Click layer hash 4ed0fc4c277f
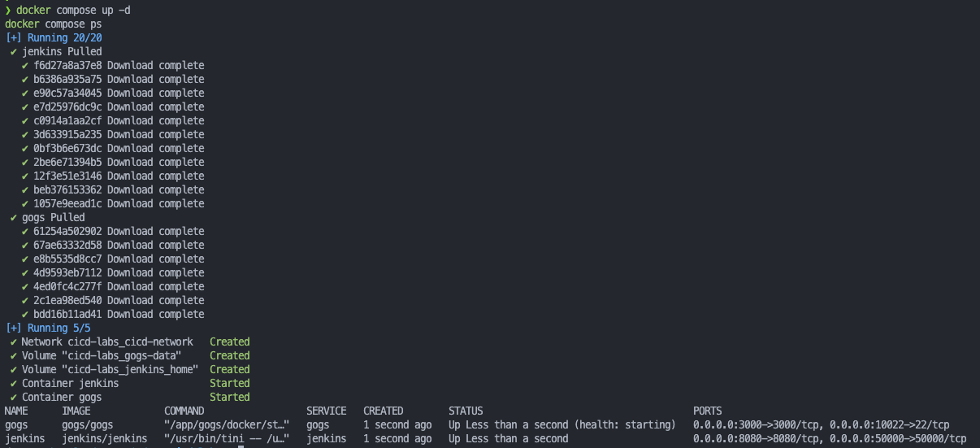 tap(67, 286)
